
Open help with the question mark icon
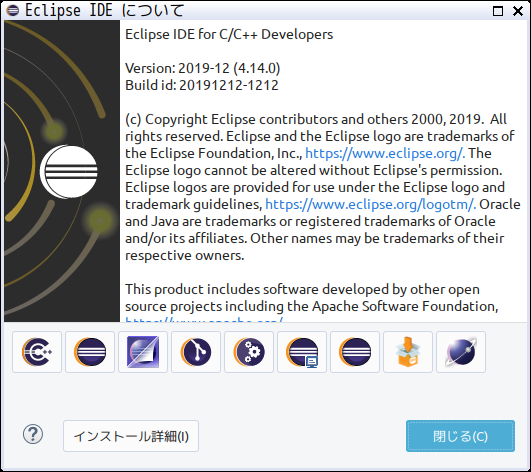point(33,434)
